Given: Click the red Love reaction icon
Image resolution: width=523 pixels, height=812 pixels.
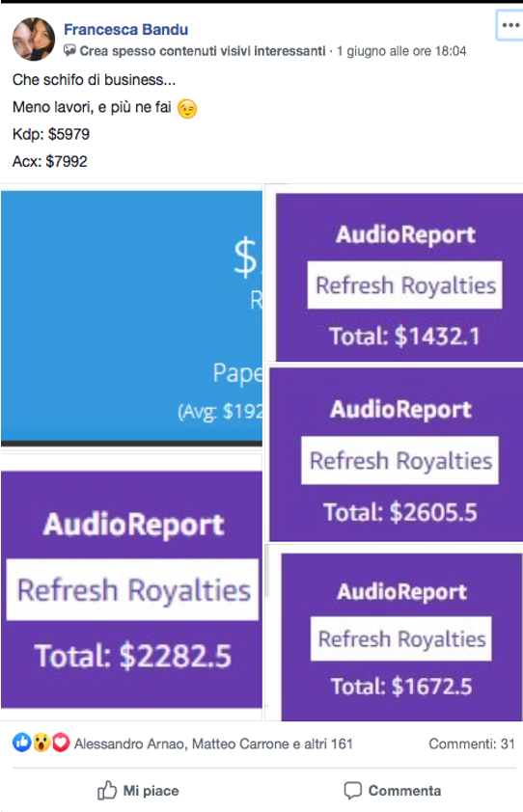Looking at the screenshot, I should tap(61, 743).
